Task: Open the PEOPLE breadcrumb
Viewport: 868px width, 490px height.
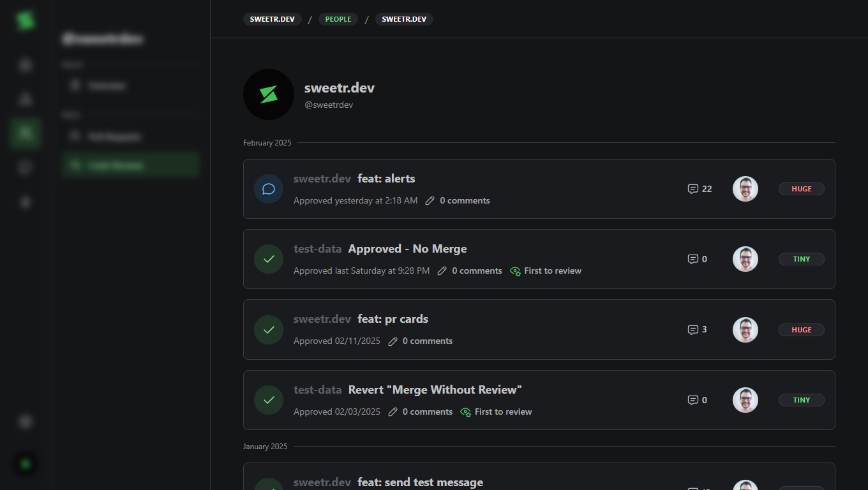Action: coord(338,19)
